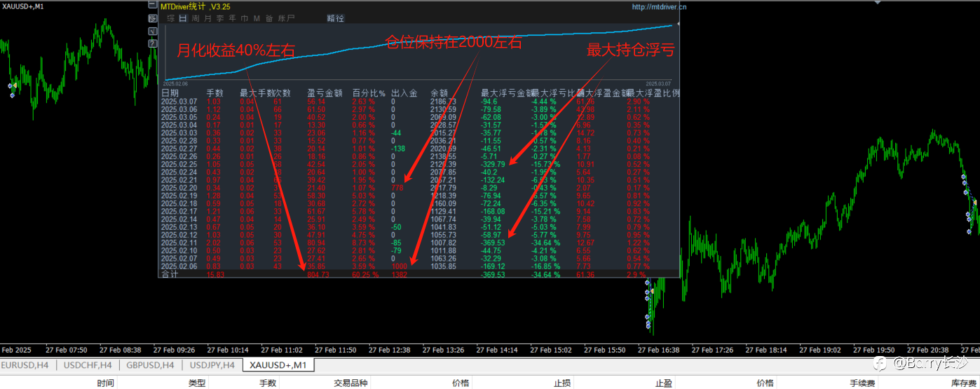Image resolution: width=980 pixels, height=389 pixels.
Task: Click the help question mark icon
Action: [x=153, y=43]
